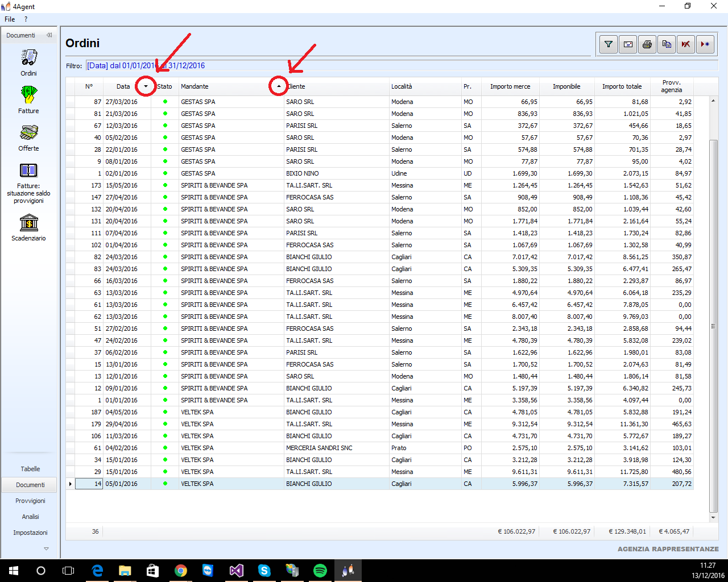Viewport: 728px width, 582px height.
Task: Open Visual Studio from taskbar
Action: click(237, 571)
